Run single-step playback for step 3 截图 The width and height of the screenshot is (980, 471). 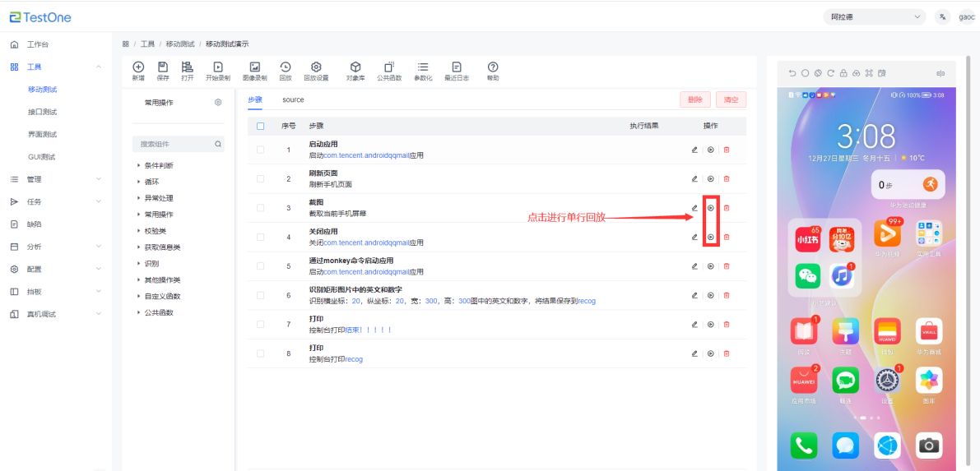click(x=710, y=208)
